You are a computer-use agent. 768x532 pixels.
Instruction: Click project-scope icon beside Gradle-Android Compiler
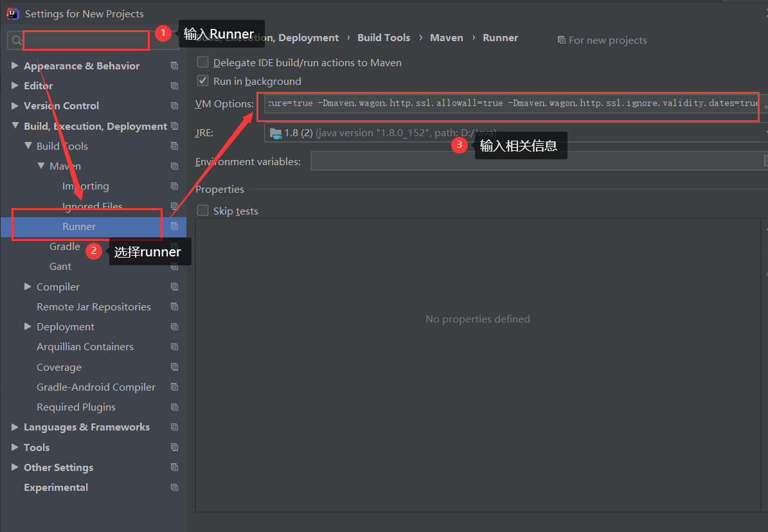coord(174,387)
